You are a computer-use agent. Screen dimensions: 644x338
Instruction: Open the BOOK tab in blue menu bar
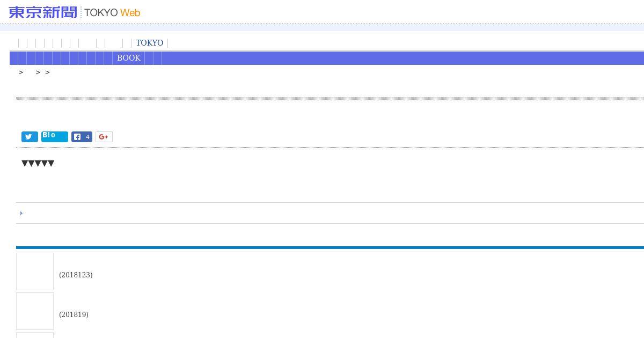[x=129, y=58]
